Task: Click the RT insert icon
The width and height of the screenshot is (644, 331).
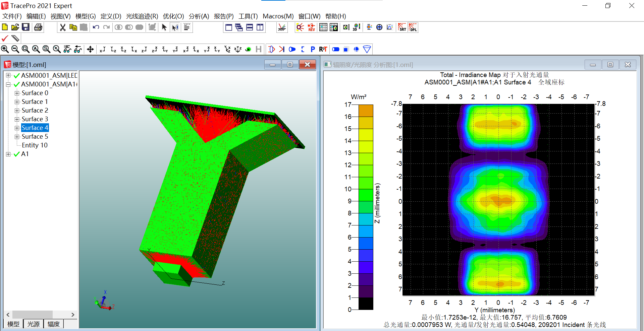Action: pyautogui.click(x=323, y=49)
